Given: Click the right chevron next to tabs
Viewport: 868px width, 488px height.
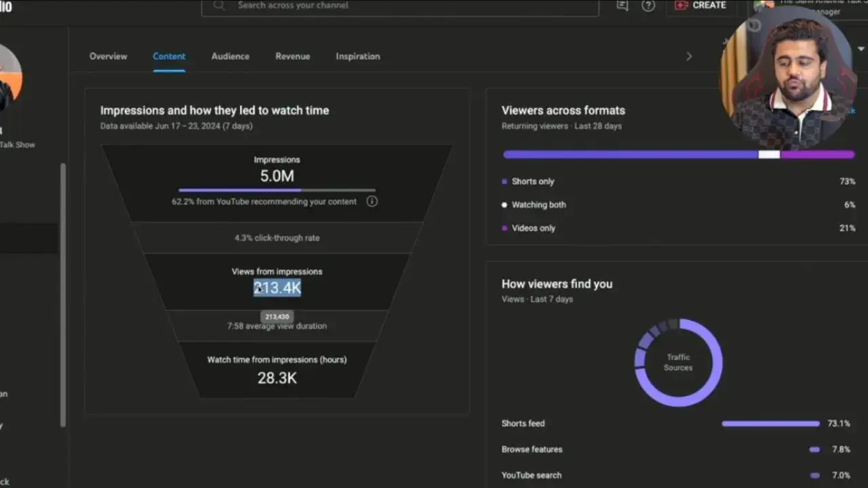Looking at the screenshot, I should (689, 56).
